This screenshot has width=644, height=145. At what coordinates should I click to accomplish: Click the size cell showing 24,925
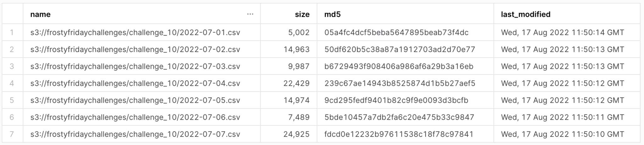coord(296,134)
